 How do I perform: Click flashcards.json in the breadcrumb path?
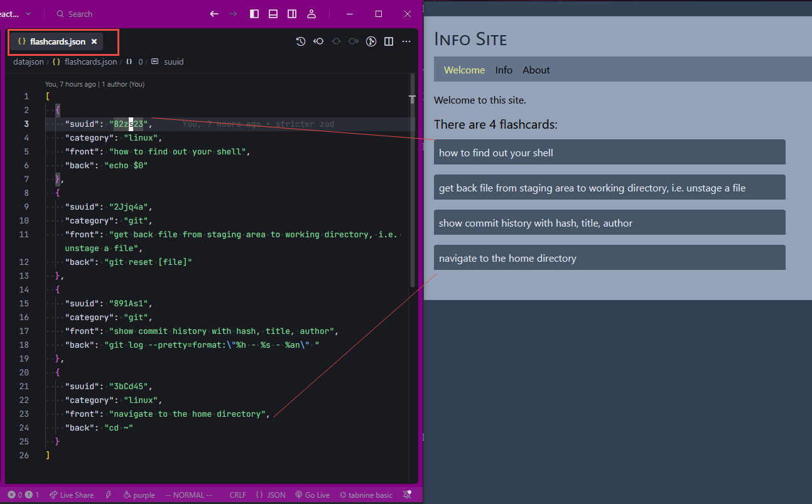90,62
